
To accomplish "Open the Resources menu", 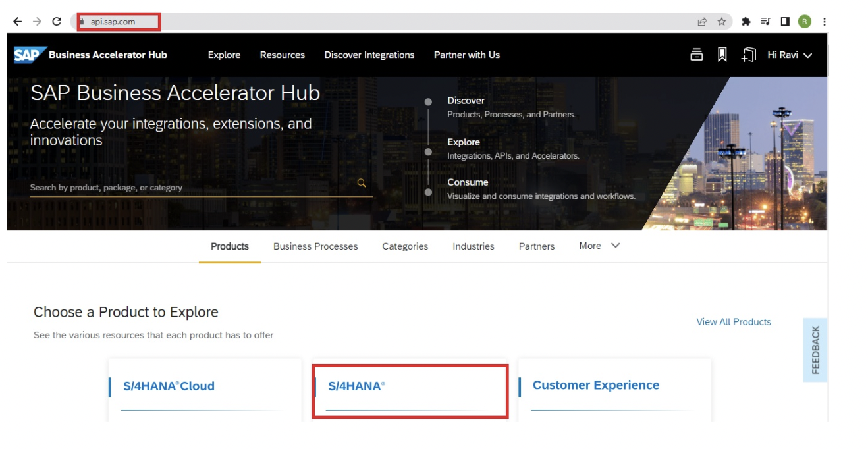I will [283, 55].
